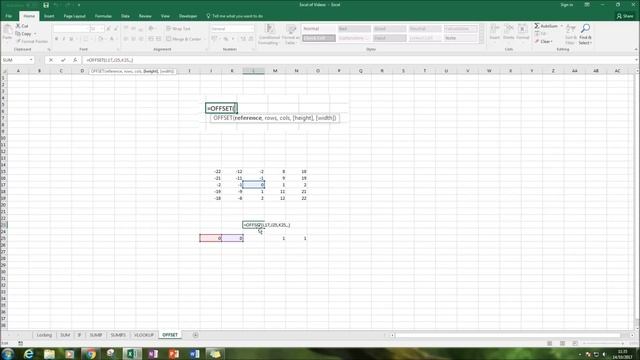Open the Clear dropdown

coord(552,42)
